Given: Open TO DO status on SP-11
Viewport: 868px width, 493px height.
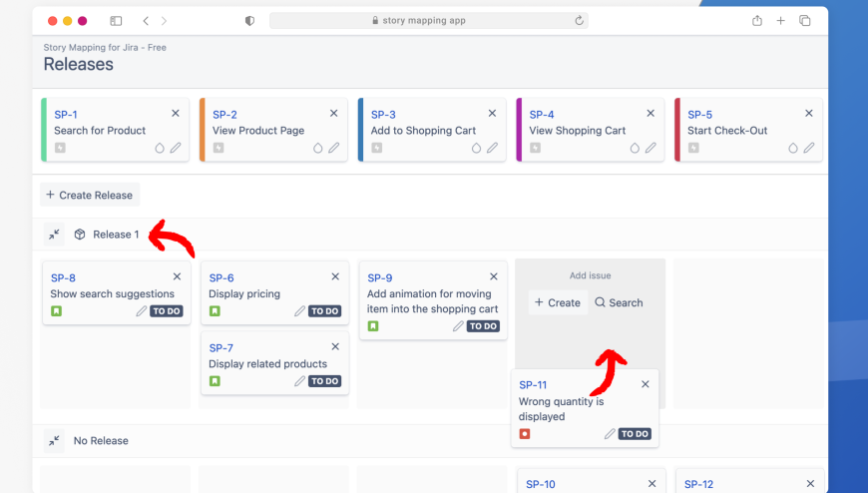Looking at the screenshot, I should pyautogui.click(x=635, y=434).
